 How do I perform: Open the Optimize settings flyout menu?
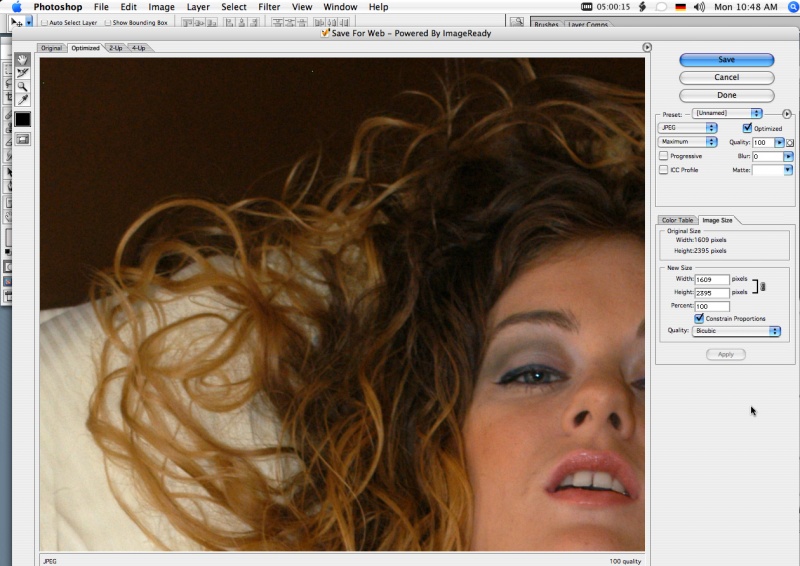pyautogui.click(x=787, y=114)
